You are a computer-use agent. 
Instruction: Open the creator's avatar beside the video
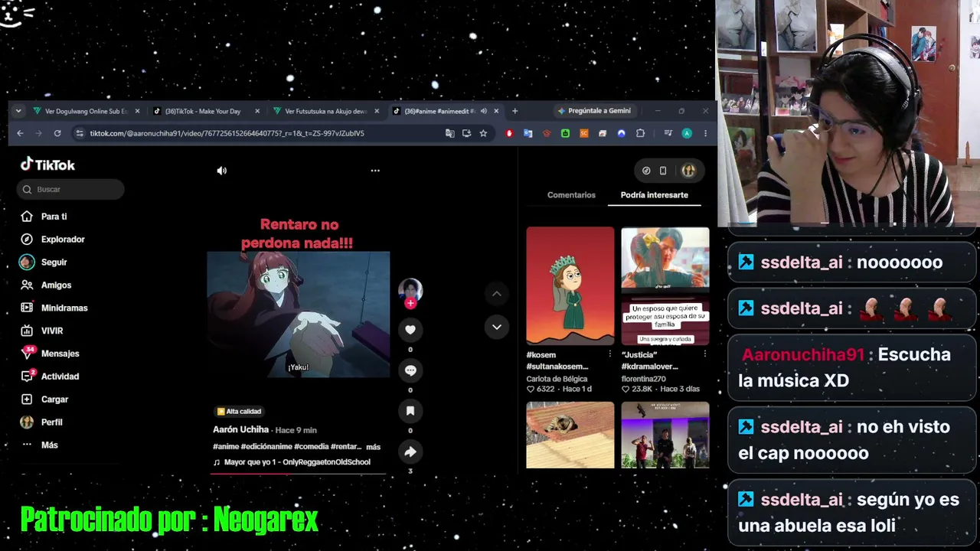pyautogui.click(x=410, y=289)
